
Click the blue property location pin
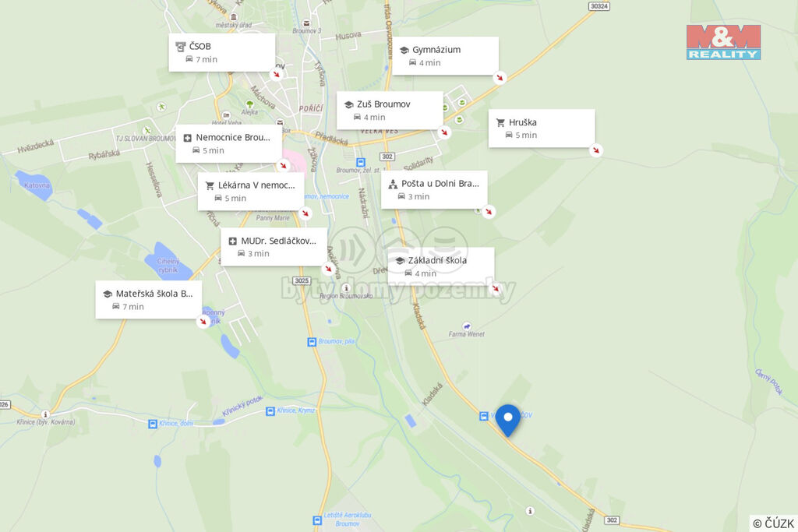(508, 420)
